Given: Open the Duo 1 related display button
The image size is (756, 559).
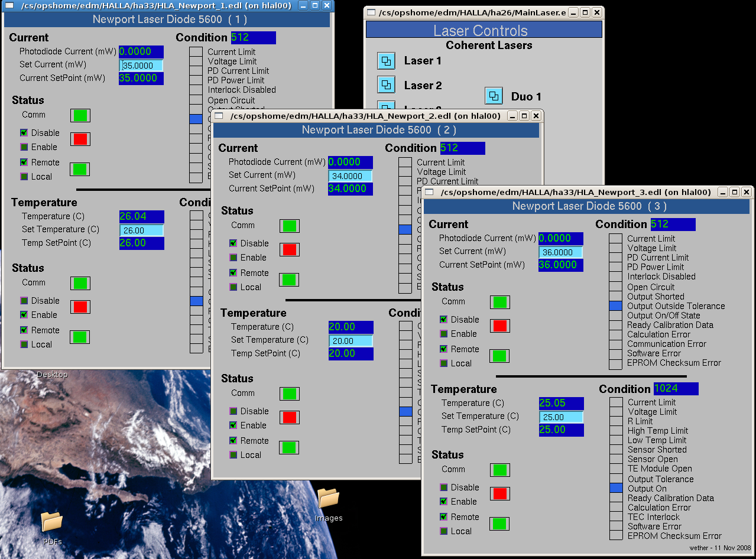Looking at the screenshot, I should pyautogui.click(x=494, y=96).
